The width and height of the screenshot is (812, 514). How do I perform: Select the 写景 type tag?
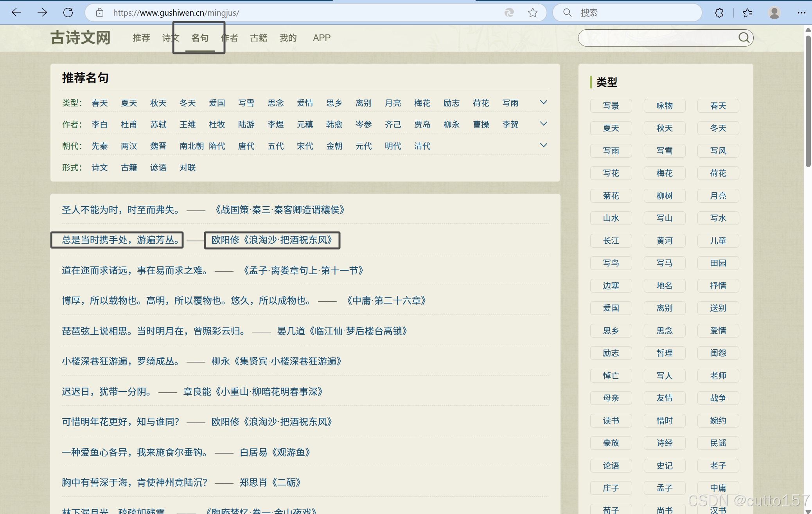[611, 106]
